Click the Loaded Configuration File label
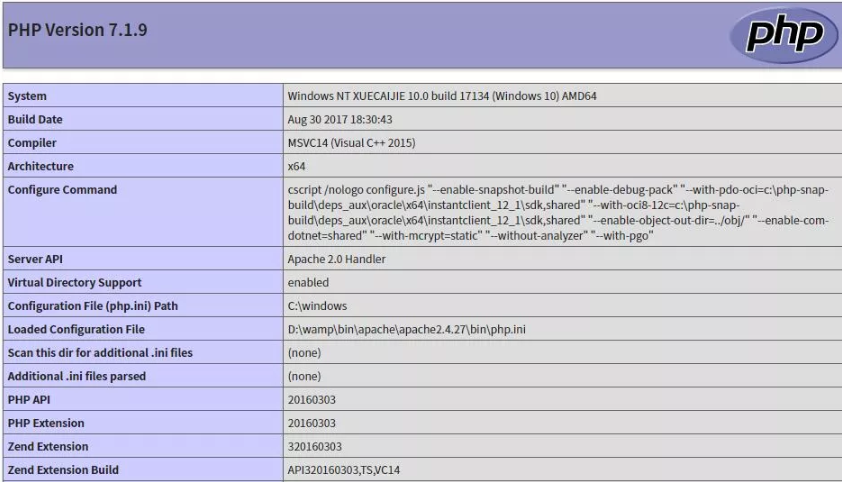The width and height of the screenshot is (842, 482). (76, 330)
